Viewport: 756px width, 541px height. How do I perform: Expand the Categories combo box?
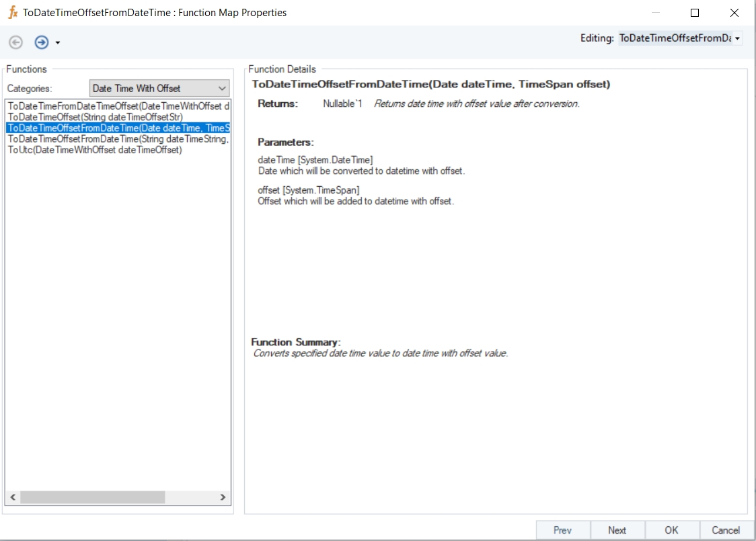click(x=222, y=88)
